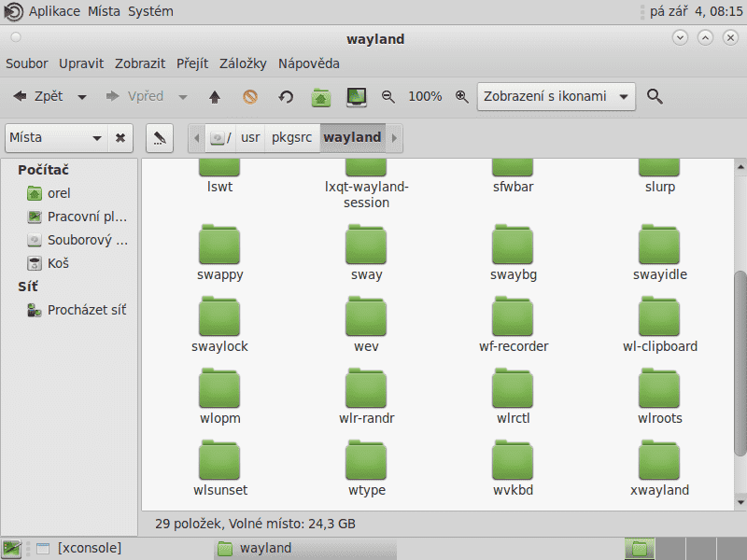Go back with the Zpět button

38,97
